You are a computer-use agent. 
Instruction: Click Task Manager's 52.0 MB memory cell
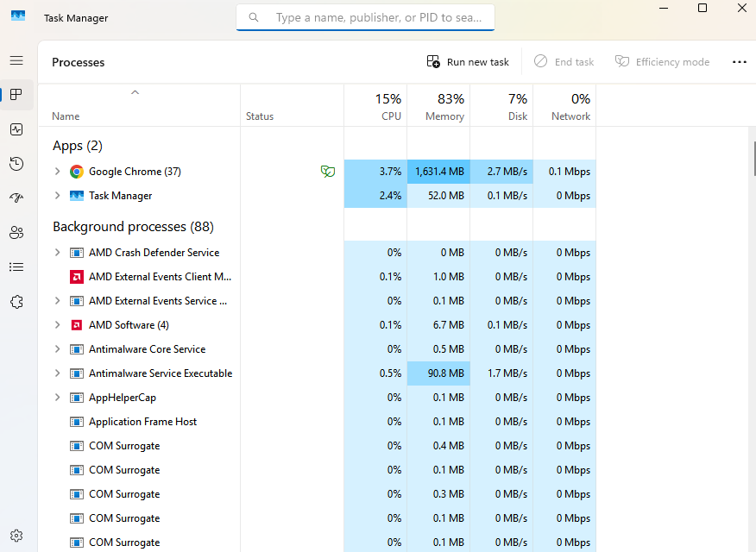pos(438,196)
